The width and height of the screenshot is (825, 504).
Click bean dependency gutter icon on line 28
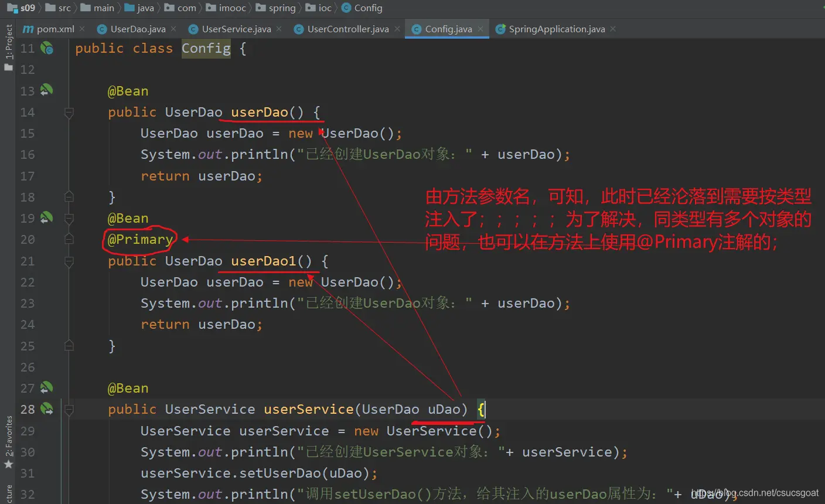(47, 409)
